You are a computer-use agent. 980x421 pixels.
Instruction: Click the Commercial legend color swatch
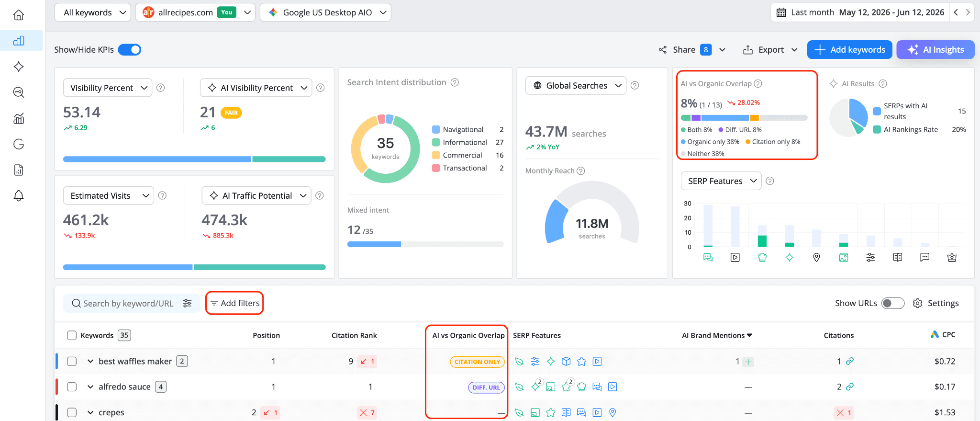[436, 155]
